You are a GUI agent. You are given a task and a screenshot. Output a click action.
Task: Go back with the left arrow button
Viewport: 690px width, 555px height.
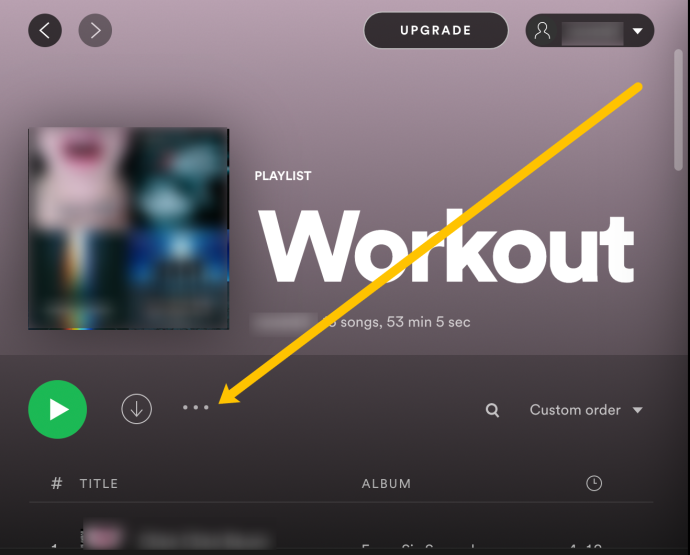tap(45, 30)
